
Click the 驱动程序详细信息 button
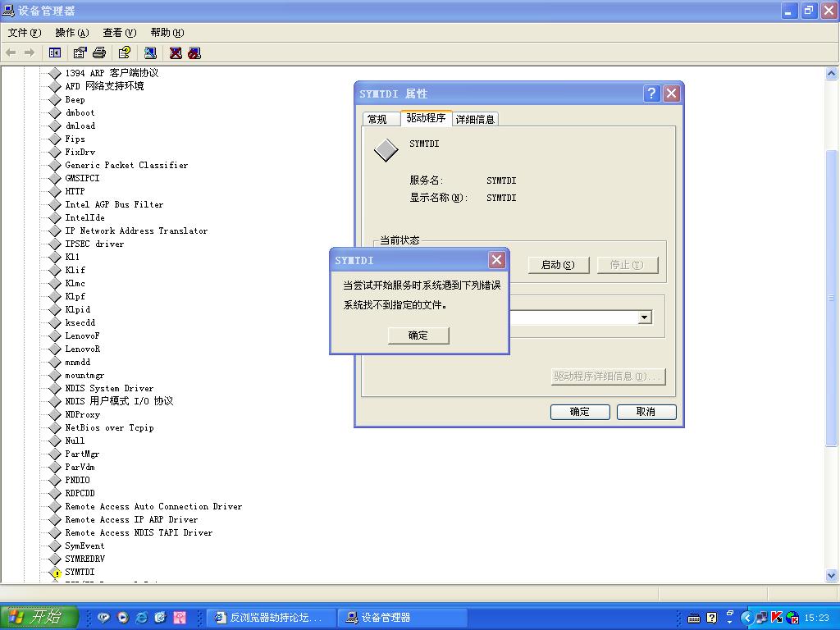pos(608,376)
